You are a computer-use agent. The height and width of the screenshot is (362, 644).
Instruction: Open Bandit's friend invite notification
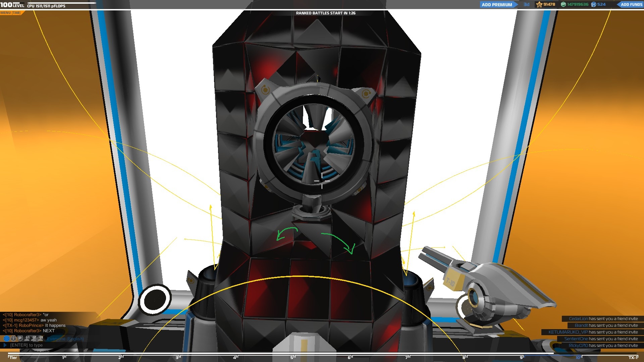click(x=606, y=325)
